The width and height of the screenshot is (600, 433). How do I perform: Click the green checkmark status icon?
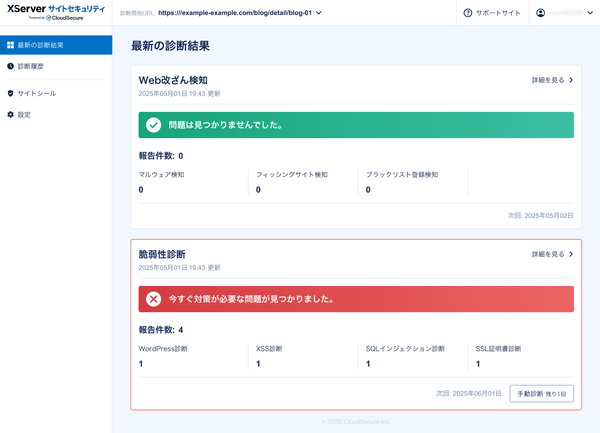(x=154, y=125)
